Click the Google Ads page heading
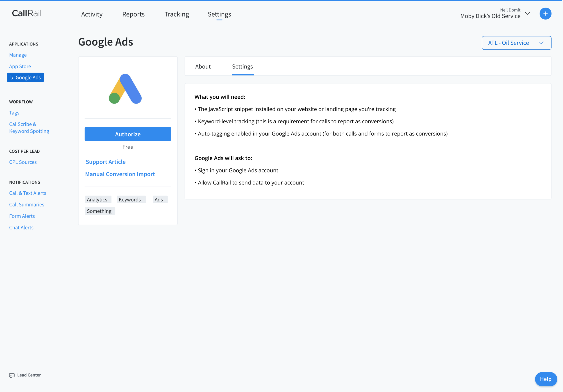 (106, 42)
